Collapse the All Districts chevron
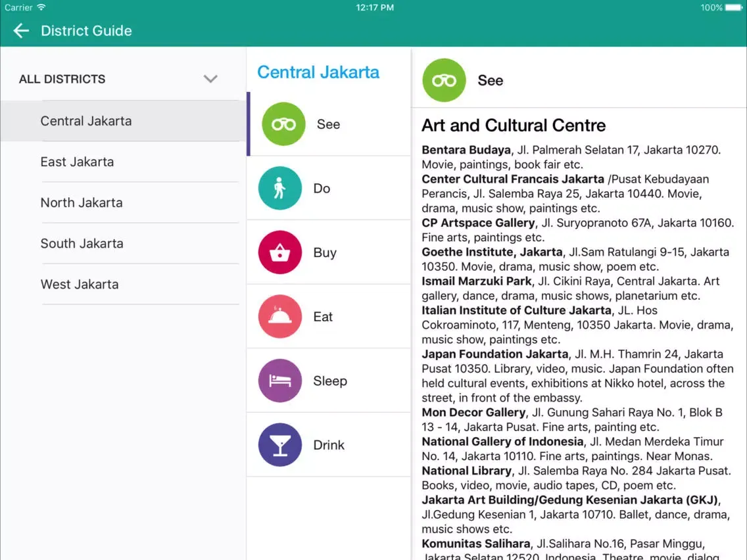The height and width of the screenshot is (560, 747). click(210, 79)
